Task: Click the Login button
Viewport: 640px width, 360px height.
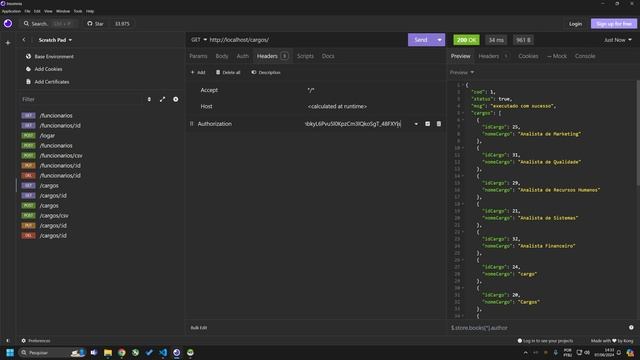Action: pyautogui.click(x=576, y=24)
